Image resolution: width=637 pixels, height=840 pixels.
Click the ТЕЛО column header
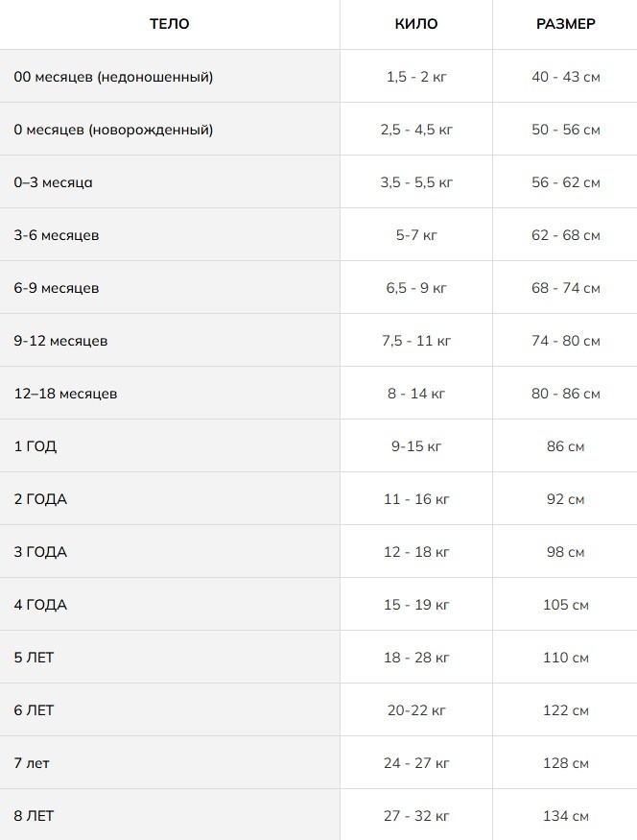coord(169,24)
